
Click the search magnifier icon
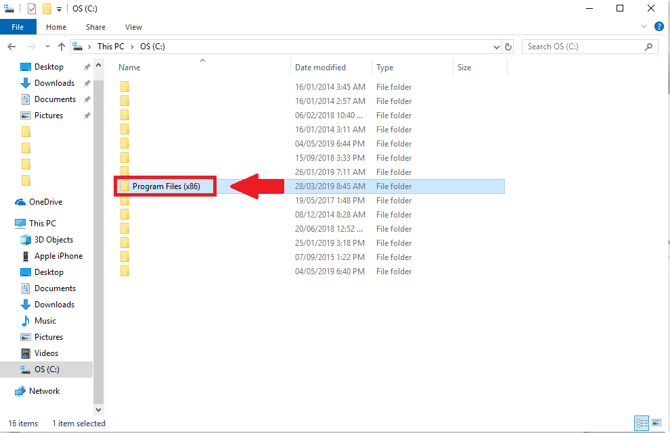650,47
